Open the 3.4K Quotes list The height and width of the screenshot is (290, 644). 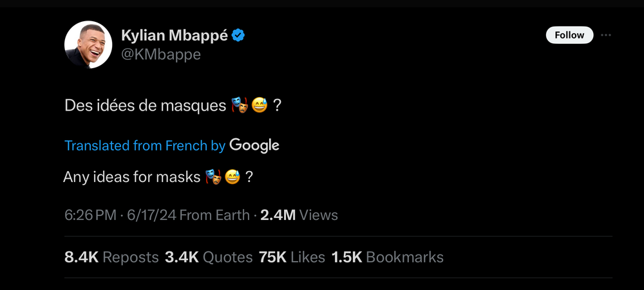pyautogui.click(x=209, y=257)
